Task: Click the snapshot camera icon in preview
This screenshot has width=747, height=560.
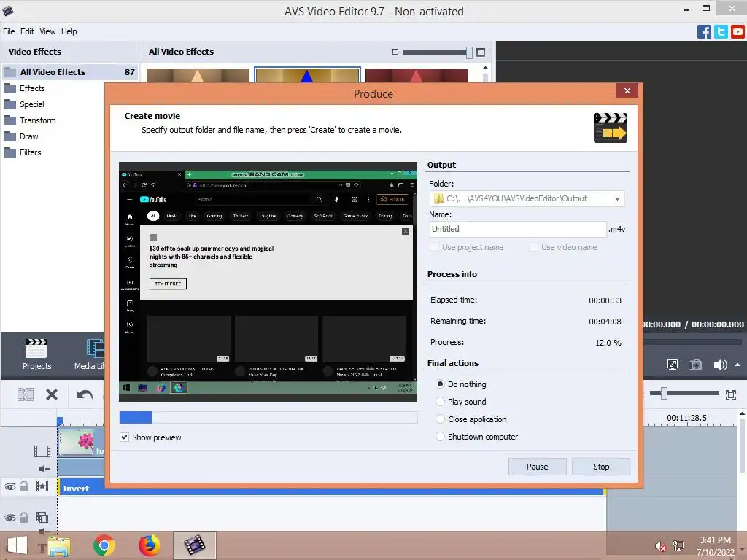Action: pyautogui.click(x=696, y=365)
